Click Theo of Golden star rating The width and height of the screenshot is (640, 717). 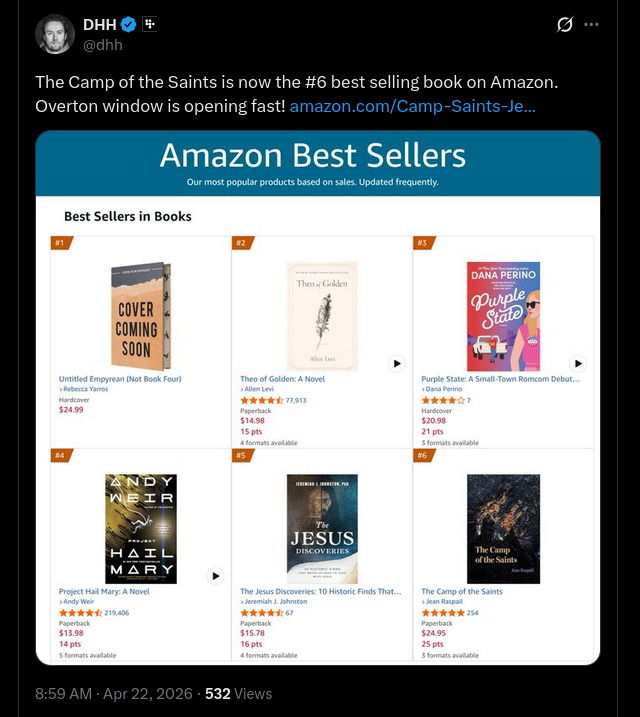262,401
